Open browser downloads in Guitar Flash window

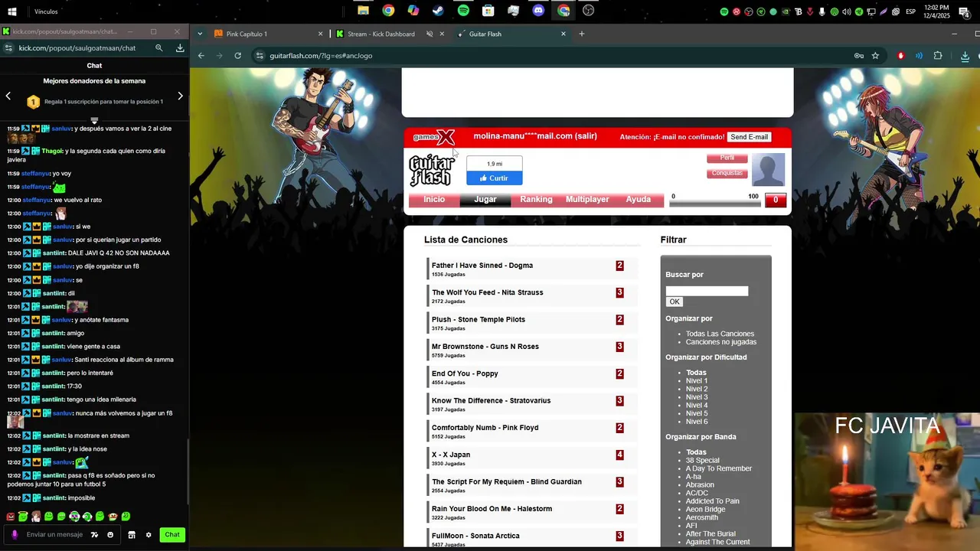pyautogui.click(x=965, y=56)
